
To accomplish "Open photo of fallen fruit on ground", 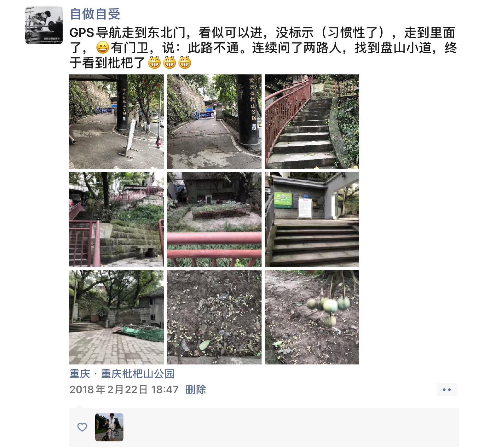I will click(x=214, y=317).
